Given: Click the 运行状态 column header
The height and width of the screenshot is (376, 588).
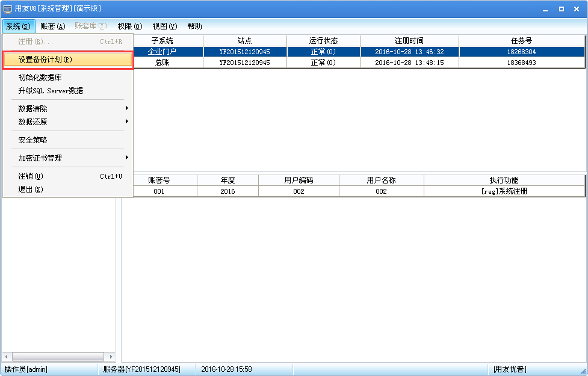Looking at the screenshot, I should [x=323, y=40].
